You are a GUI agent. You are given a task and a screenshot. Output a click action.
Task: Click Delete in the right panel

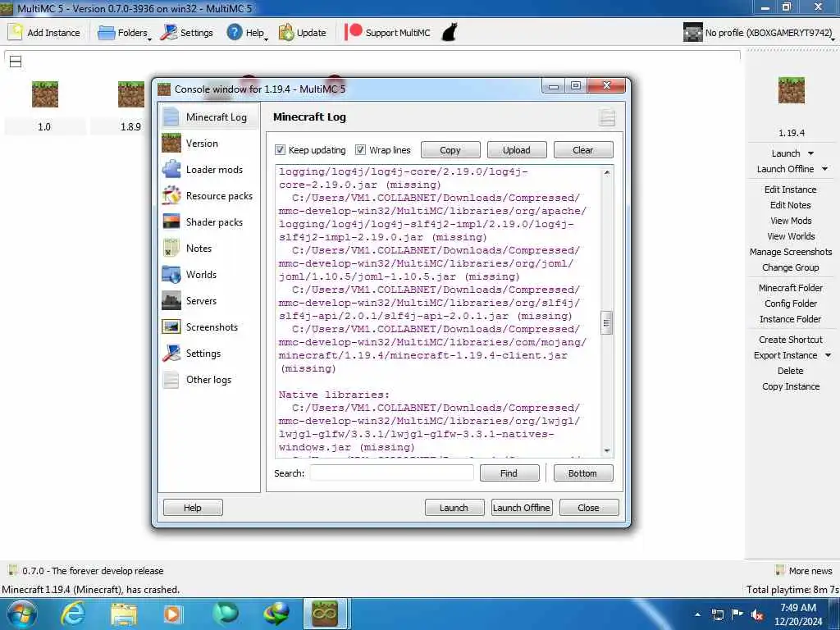[x=790, y=370]
